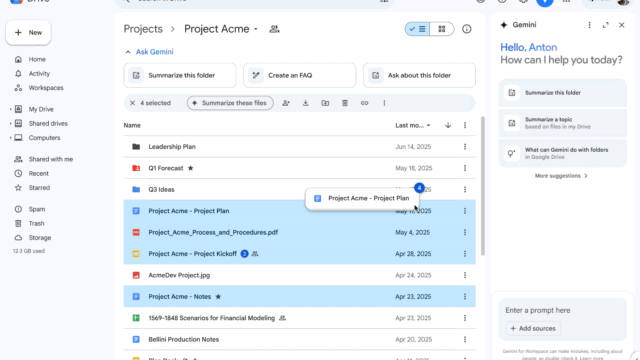The height and width of the screenshot is (360, 640).
Task: Expand the Shared drives tree arrow
Action: [x=11, y=124]
